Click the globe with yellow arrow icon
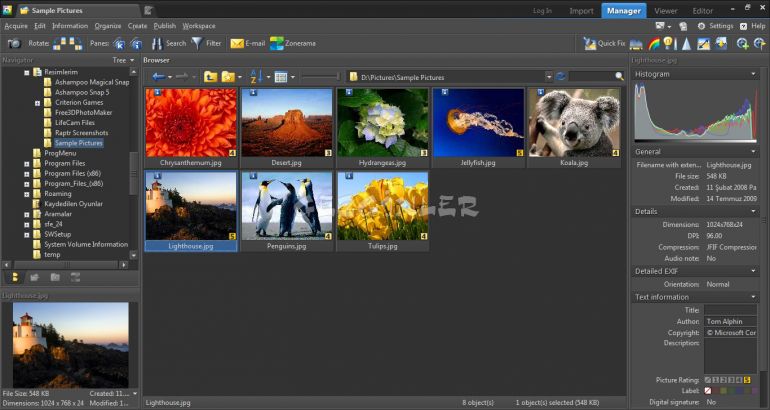770x410 pixels. 759,44
